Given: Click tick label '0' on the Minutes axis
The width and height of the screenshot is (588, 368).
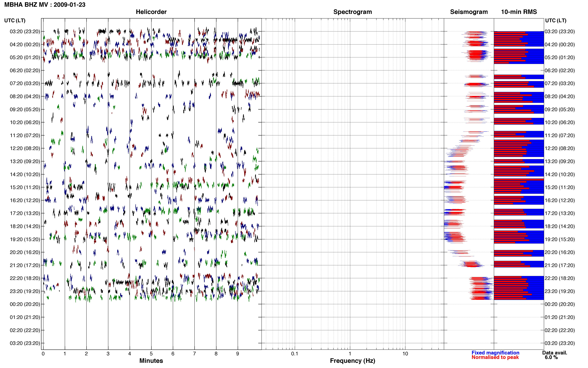Looking at the screenshot, I should coord(43,354).
